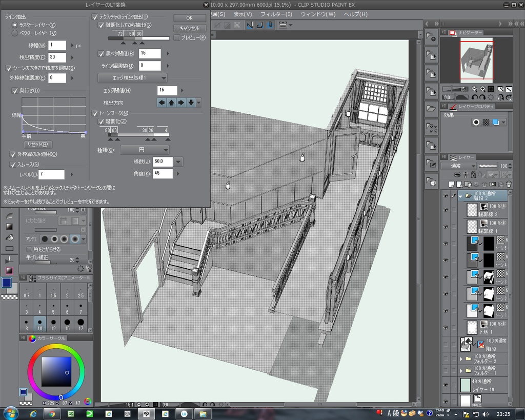
Task: Click the Reset (リセット) button under the graph
Action: point(38,144)
